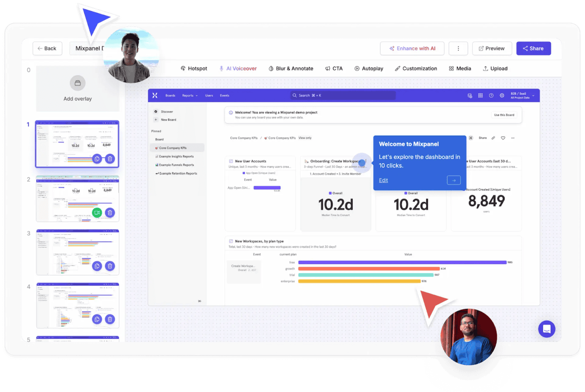Click Core Company KPIs first breadcrumb

pyautogui.click(x=244, y=138)
